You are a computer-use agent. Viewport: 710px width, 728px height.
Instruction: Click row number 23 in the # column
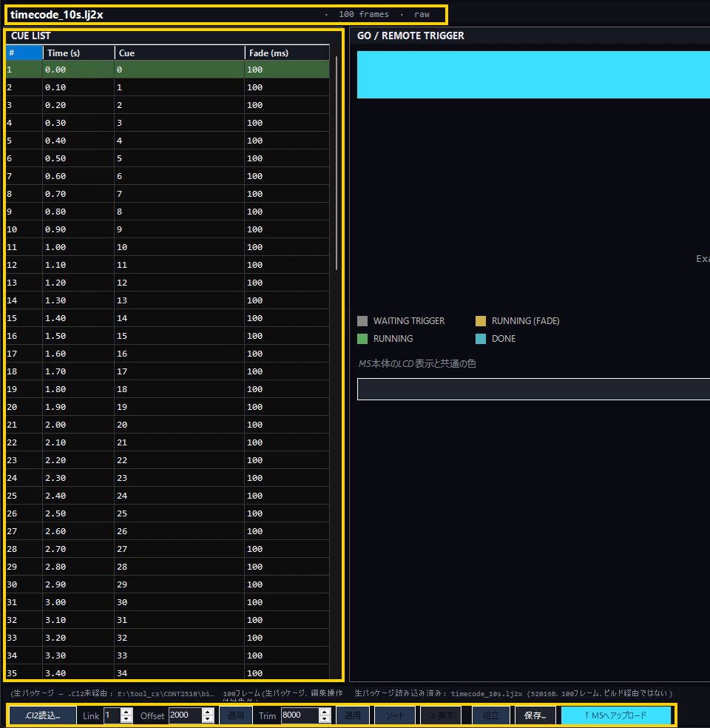click(24, 460)
